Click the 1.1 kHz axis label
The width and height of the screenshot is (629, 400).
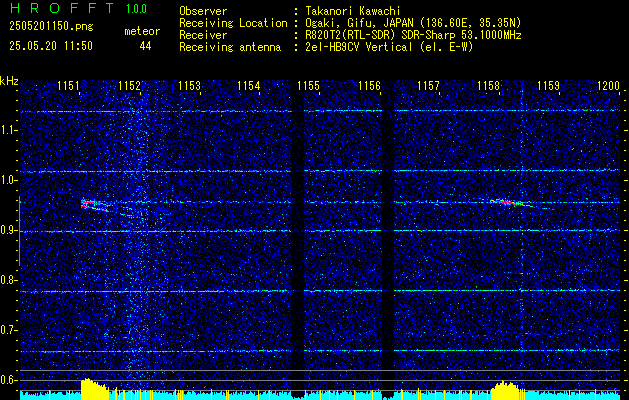tap(9, 130)
